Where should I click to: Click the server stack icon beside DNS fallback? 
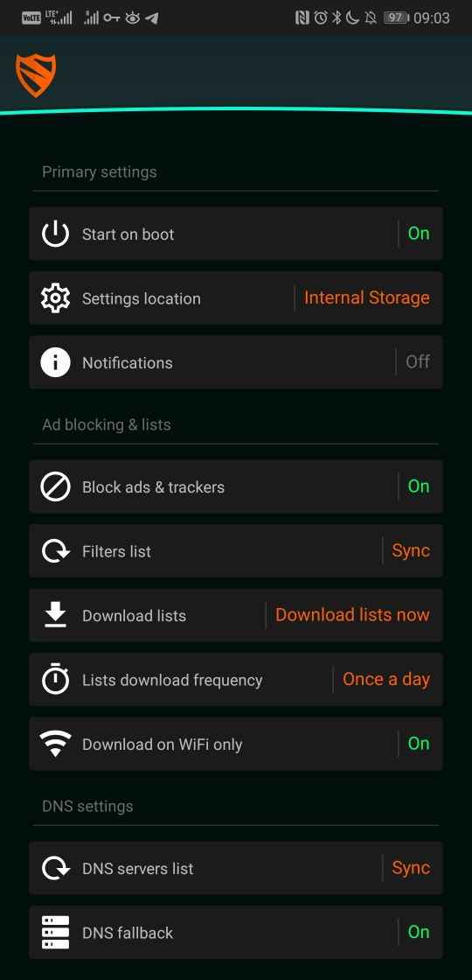pyautogui.click(x=56, y=933)
